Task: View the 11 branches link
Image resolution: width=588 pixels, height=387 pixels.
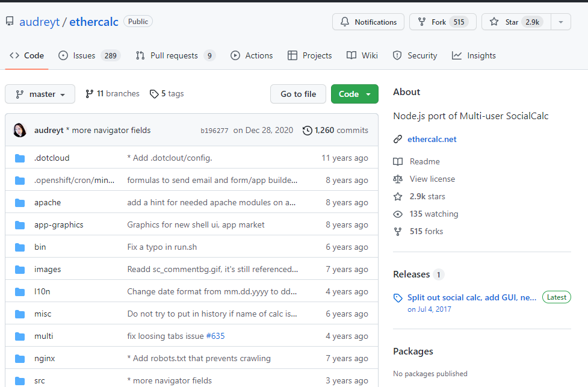Action: click(112, 94)
